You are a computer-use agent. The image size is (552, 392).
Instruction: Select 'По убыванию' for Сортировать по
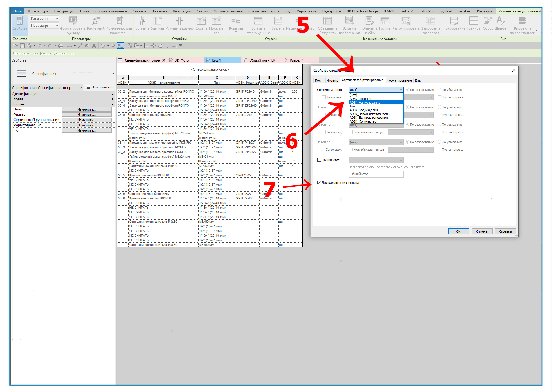[x=439, y=90]
